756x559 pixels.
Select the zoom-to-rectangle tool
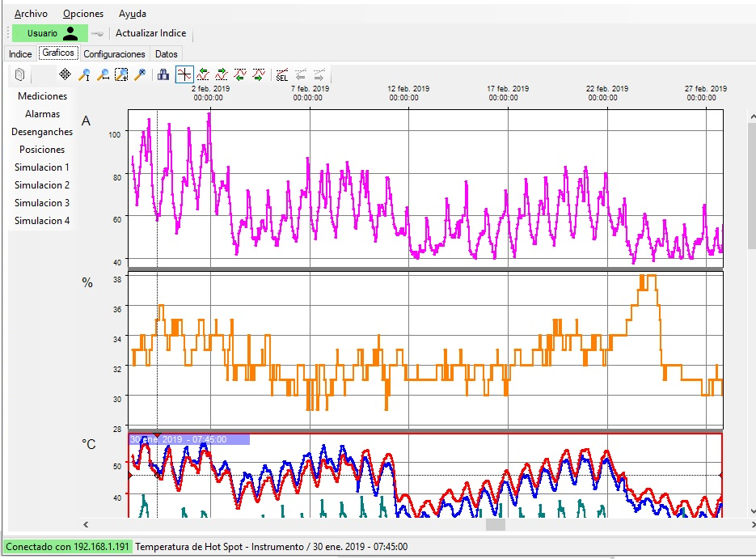coord(121,74)
